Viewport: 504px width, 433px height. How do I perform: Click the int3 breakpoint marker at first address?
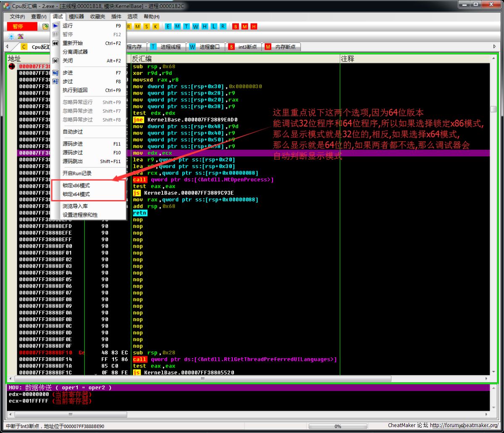pos(12,66)
